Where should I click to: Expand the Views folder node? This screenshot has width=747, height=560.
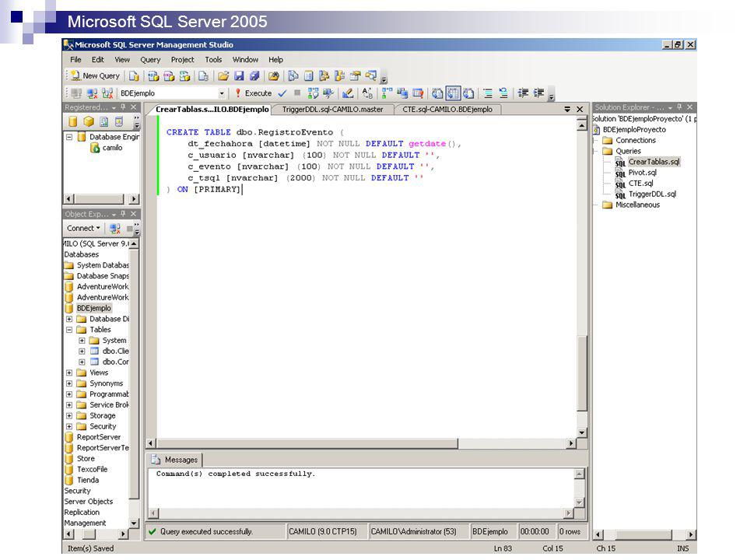click(x=69, y=373)
